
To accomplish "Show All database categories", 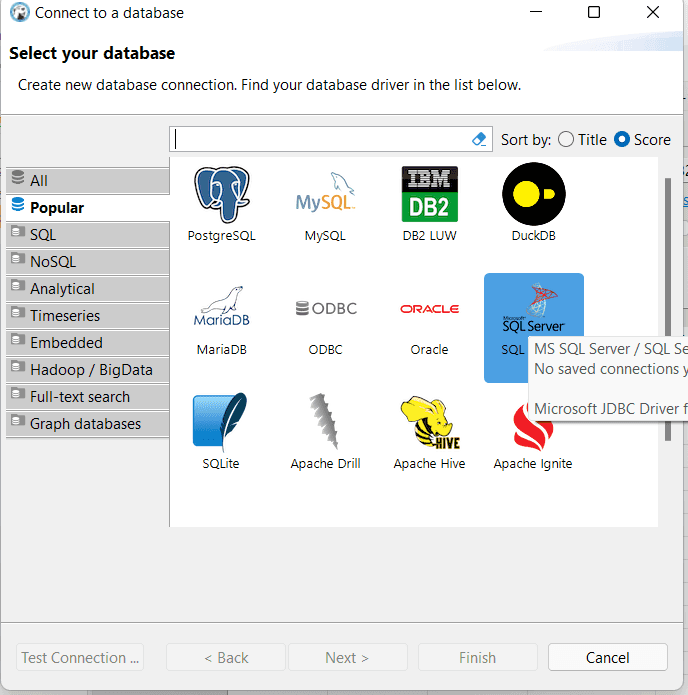I will pyautogui.click(x=88, y=180).
